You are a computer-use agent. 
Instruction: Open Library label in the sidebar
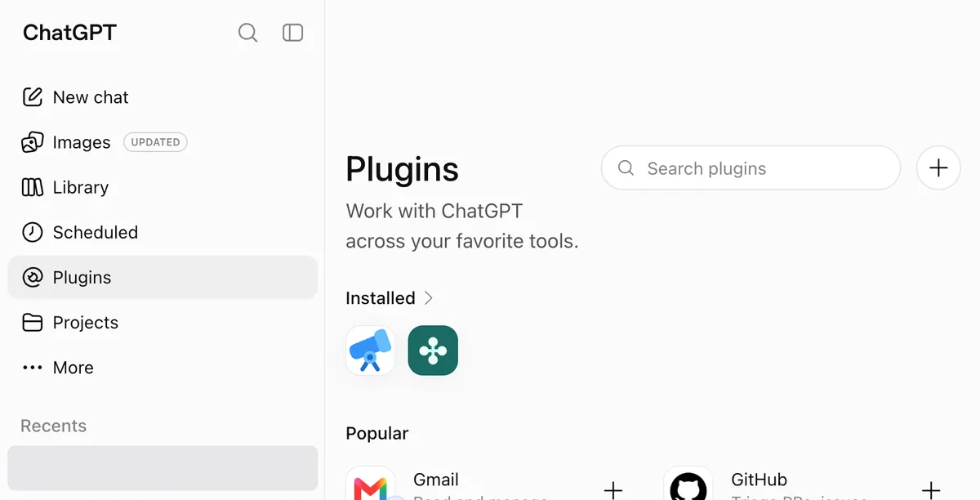point(81,187)
